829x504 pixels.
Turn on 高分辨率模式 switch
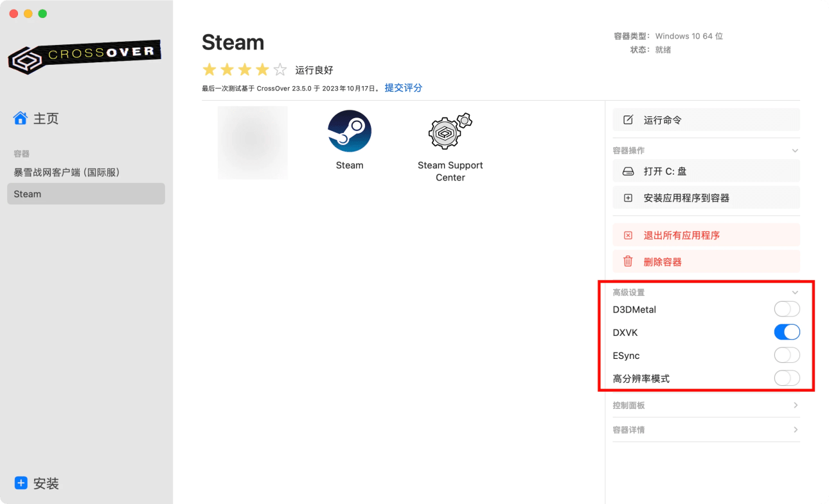pos(787,379)
